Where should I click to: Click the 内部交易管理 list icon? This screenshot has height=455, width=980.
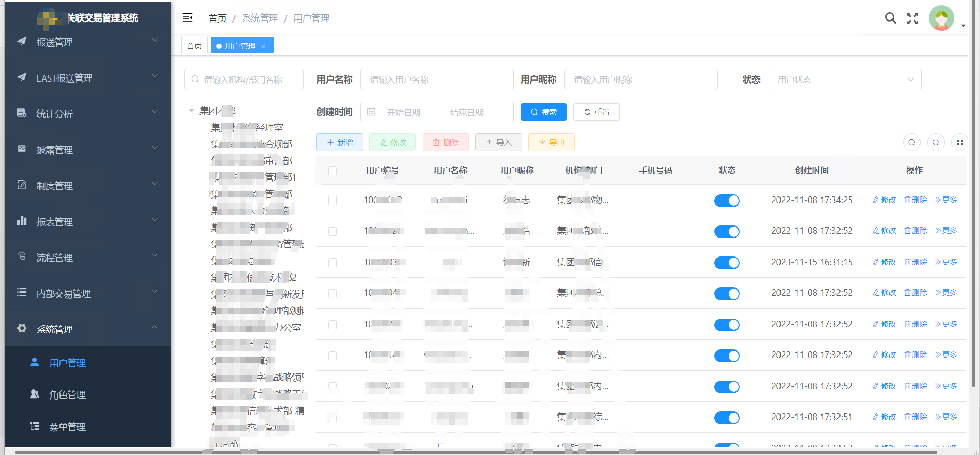pos(22,292)
